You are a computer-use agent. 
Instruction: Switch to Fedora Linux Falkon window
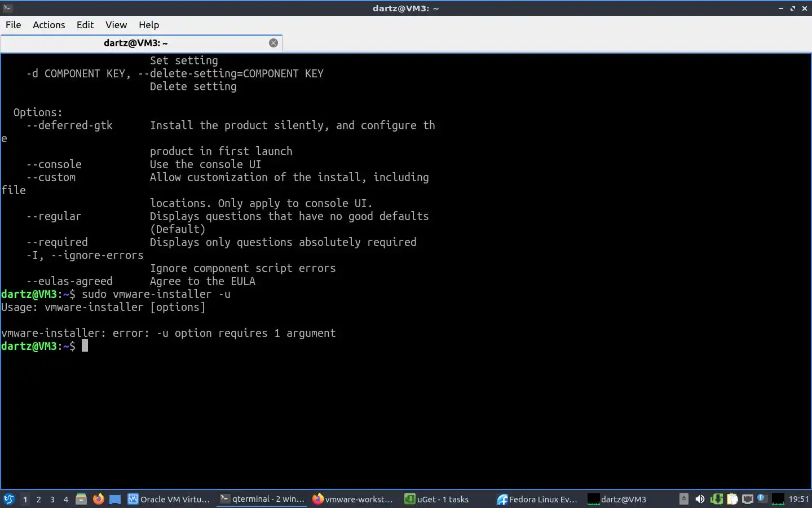point(537,499)
